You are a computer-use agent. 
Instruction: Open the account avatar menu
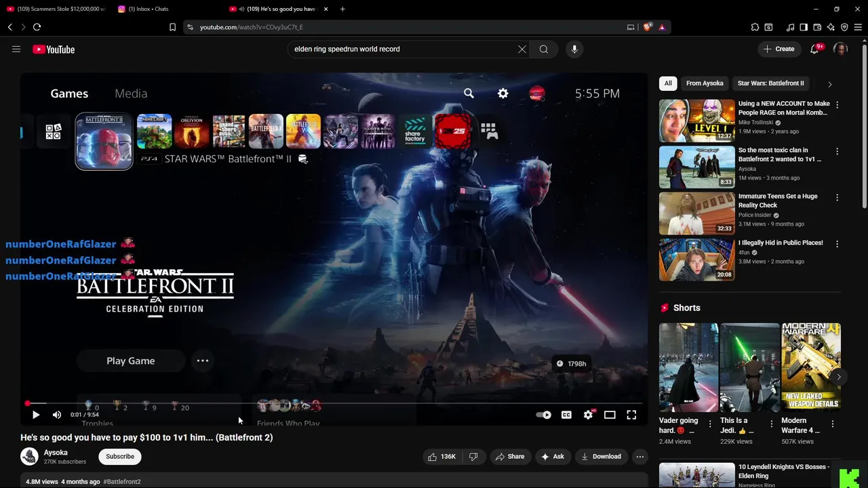840,49
